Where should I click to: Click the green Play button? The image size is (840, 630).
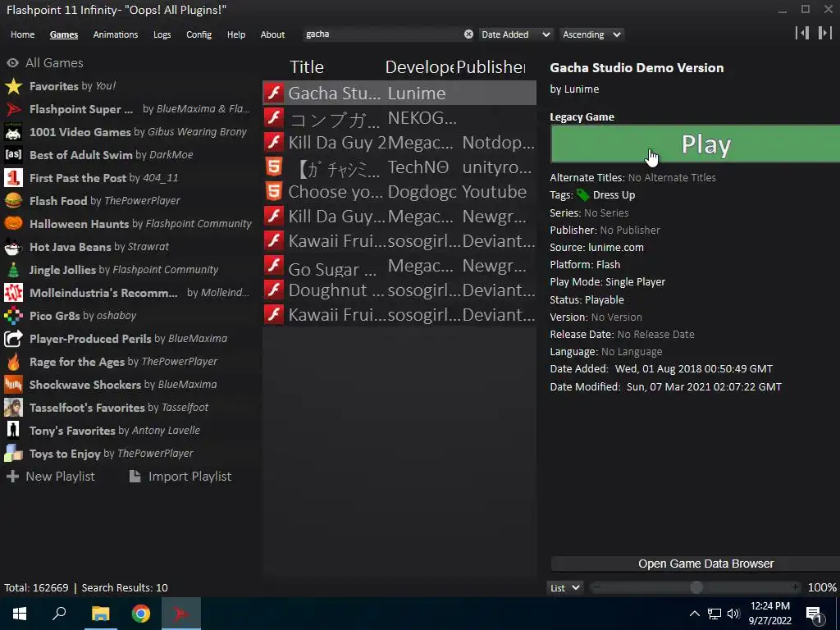(696, 144)
